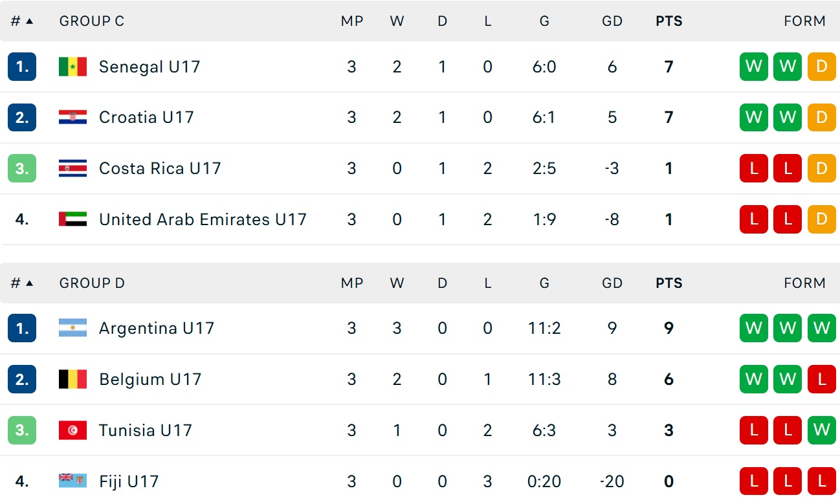840x504 pixels.
Task: Sort Group C by PTS column
Action: (669, 21)
